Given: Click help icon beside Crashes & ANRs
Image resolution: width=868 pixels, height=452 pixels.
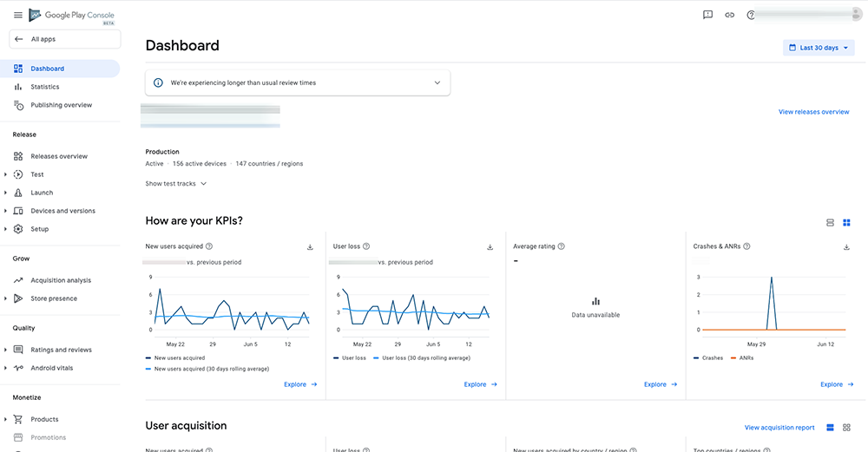Looking at the screenshot, I should click(746, 246).
